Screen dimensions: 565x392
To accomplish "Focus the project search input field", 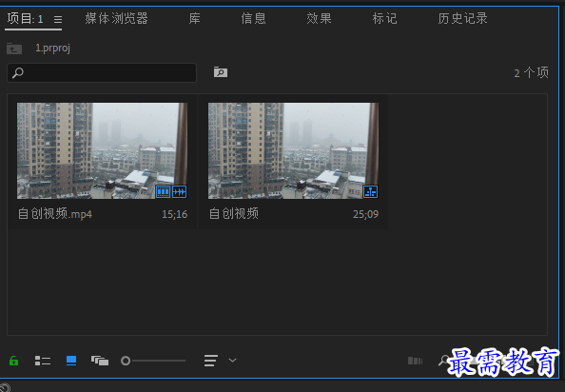I will [102, 72].
